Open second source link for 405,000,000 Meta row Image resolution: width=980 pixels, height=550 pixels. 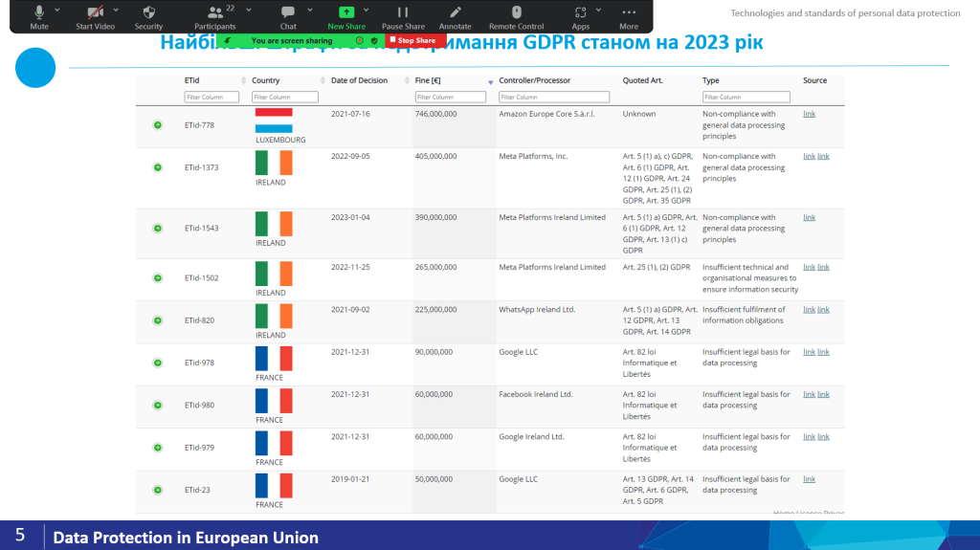coord(823,156)
